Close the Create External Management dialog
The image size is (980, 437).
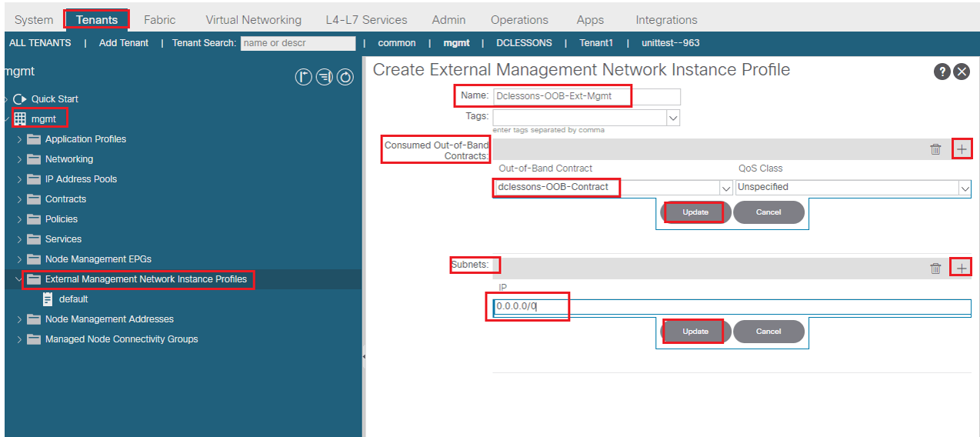pos(962,72)
